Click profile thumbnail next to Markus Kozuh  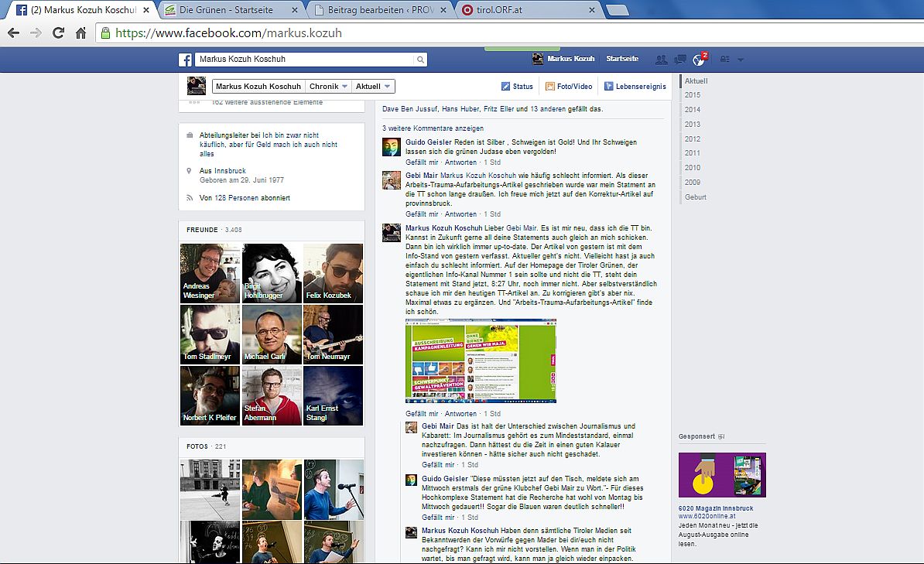(537, 59)
